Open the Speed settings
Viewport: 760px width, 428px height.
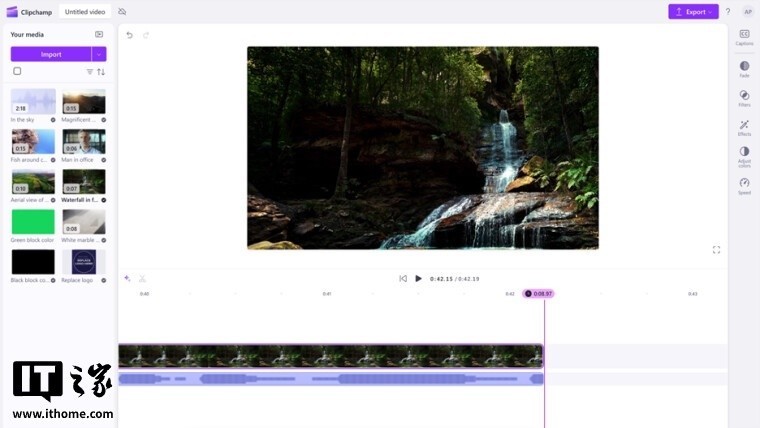(x=744, y=184)
